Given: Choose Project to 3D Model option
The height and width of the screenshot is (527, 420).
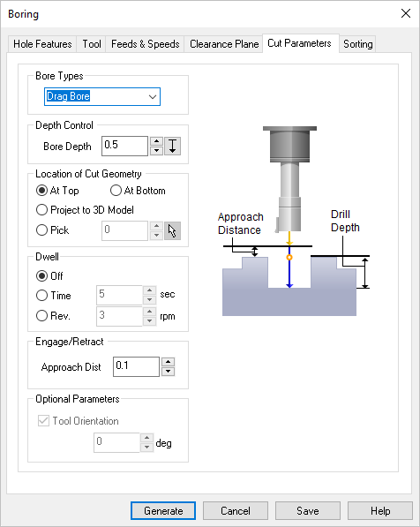Looking at the screenshot, I should (41, 210).
